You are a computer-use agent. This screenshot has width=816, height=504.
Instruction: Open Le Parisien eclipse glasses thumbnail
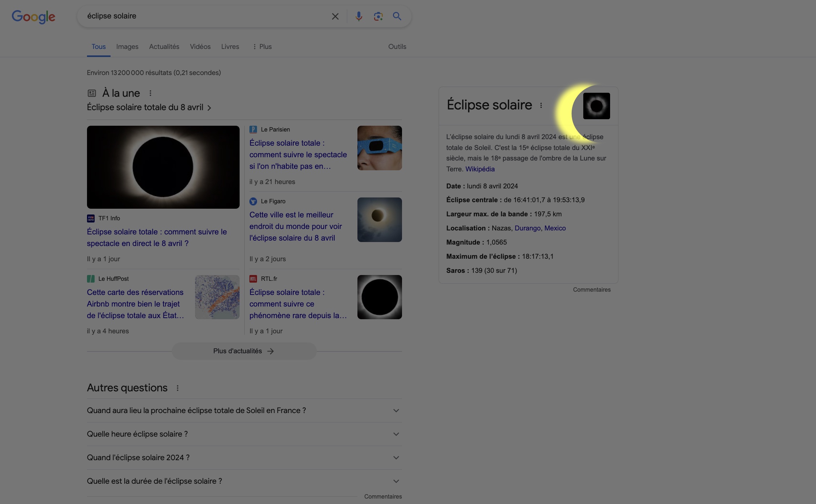[x=380, y=148]
